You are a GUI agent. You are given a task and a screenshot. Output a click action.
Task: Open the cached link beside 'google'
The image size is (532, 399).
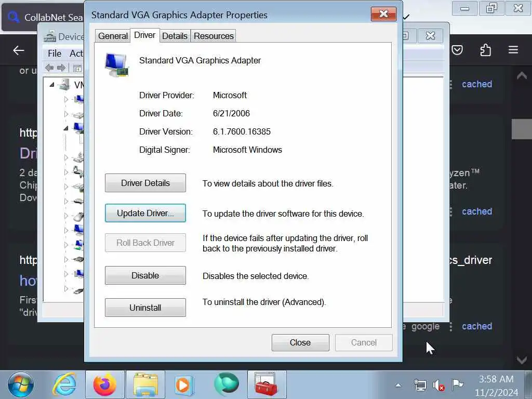click(477, 326)
